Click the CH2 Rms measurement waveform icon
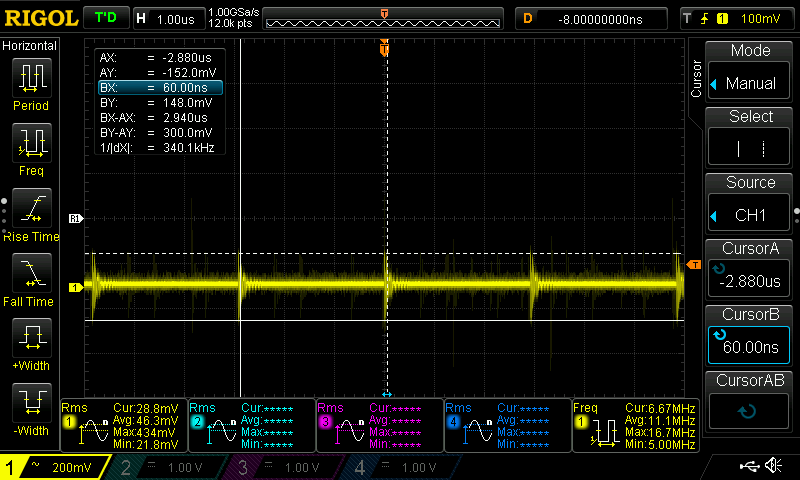Viewport: 800px width, 480px height. [222, 432]
